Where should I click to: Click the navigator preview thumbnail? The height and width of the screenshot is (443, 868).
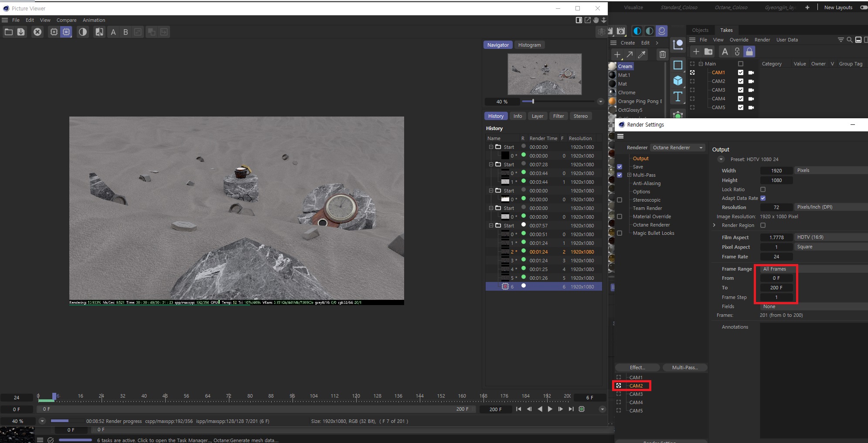[545, 74]
